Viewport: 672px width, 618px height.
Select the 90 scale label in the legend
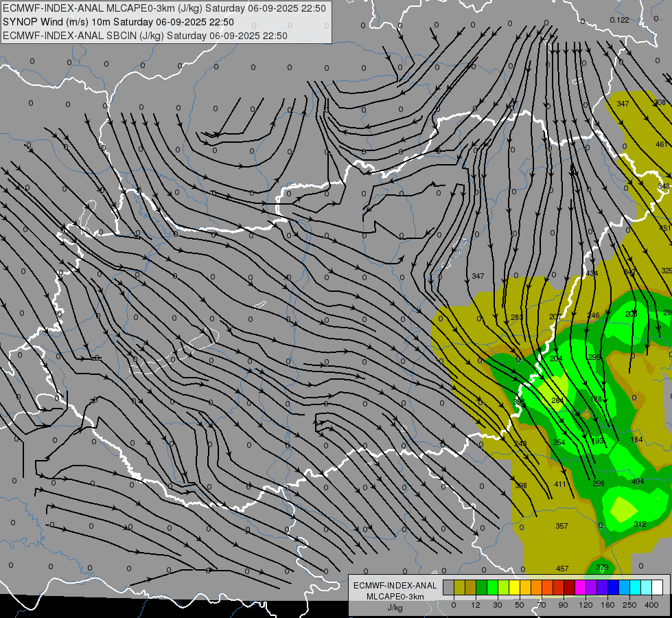point(563,605)
